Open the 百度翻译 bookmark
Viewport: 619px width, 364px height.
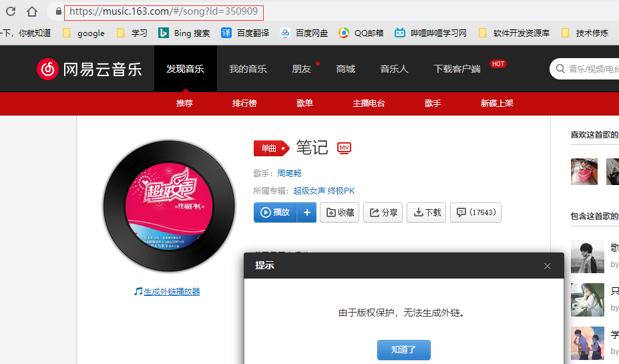click(245, 33)
